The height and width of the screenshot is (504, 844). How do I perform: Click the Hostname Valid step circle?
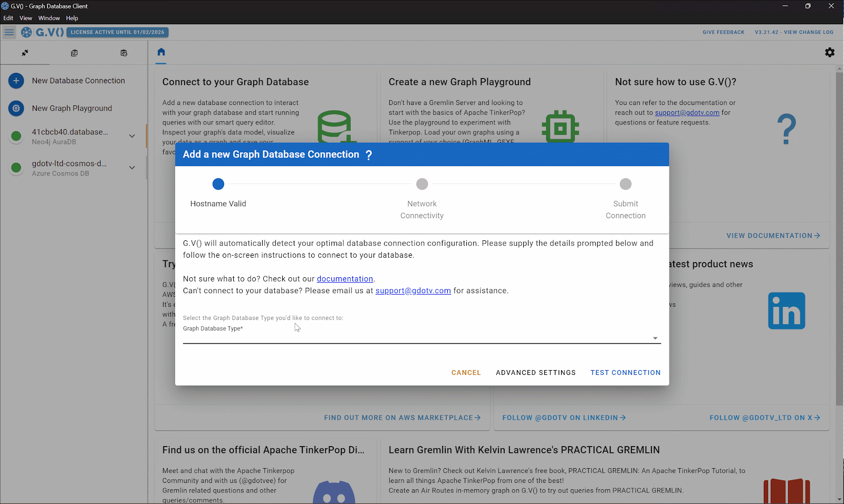(x=218, y=184)
